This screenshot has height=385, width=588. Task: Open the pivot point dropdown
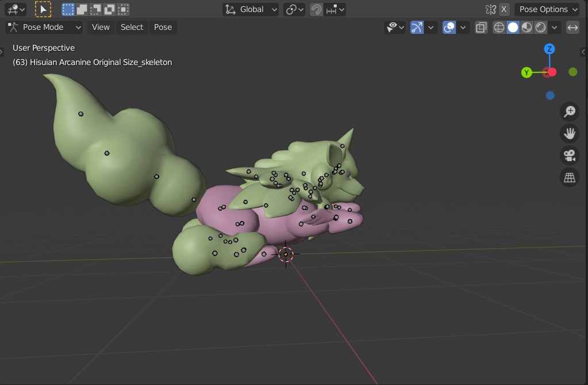click(294, 9)
